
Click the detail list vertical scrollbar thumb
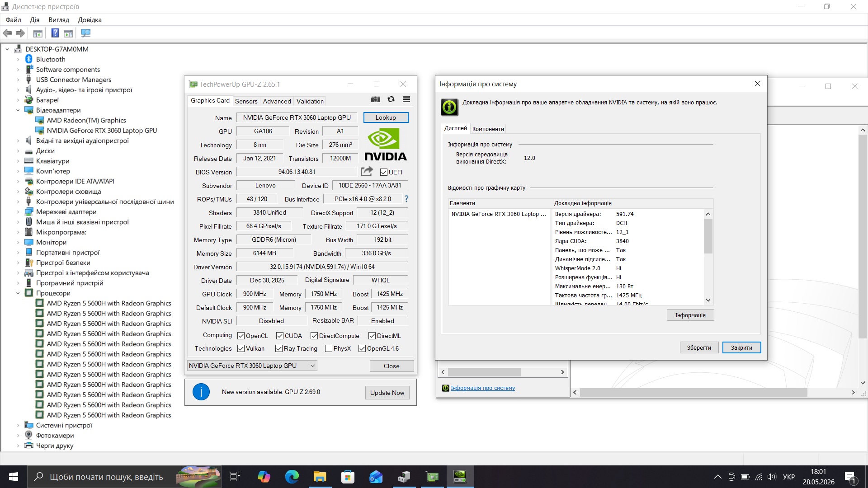pyautogui.click(x=708, y=236)
